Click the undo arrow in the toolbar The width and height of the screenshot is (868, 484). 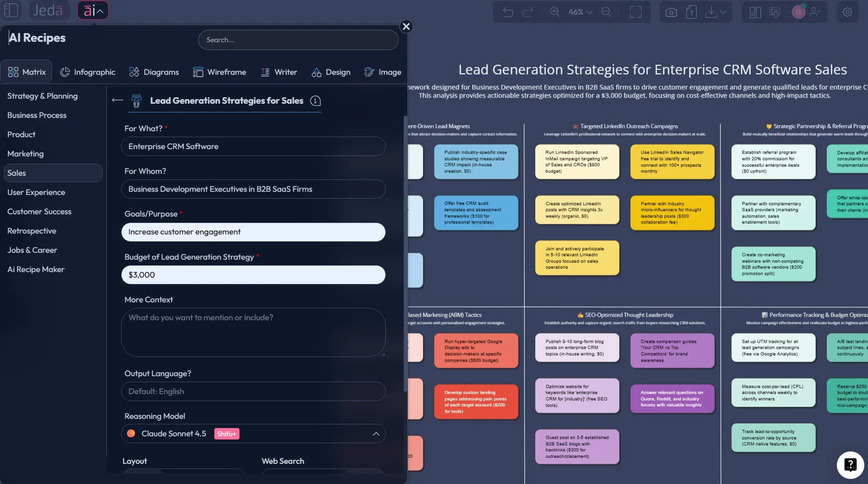click(x=508, y=11)
